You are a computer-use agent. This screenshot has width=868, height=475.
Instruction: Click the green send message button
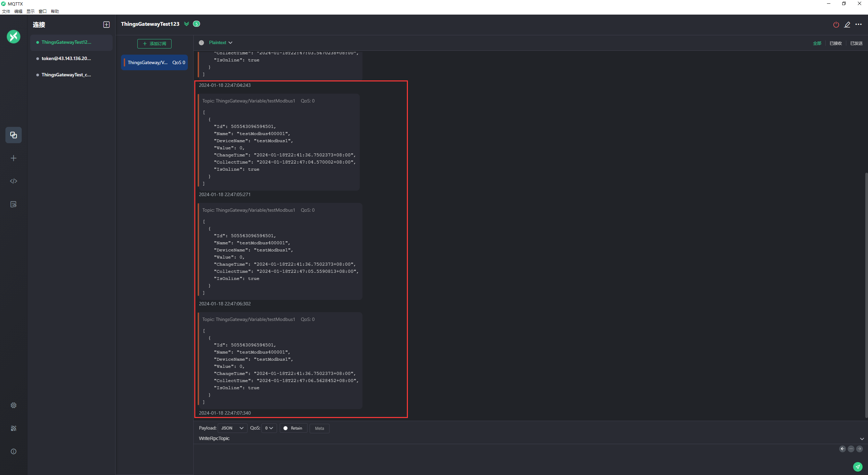[858, 467]
